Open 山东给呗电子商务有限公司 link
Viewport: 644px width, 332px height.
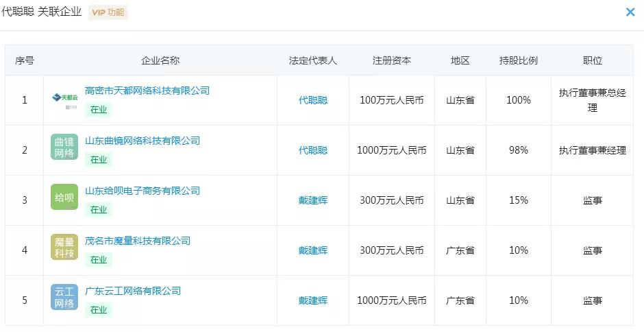point(143,191)
